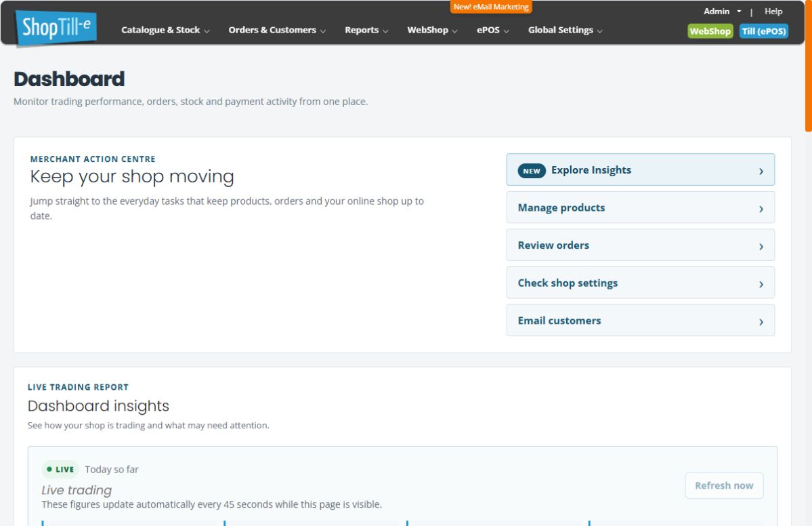Click the LIVE status indicator badge

(60, 470)
